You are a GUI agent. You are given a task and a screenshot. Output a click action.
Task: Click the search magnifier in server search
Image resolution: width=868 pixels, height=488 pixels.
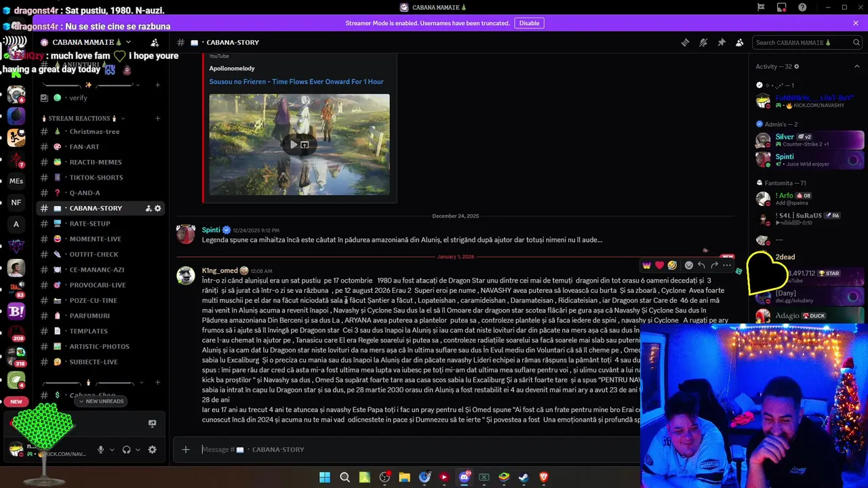coord(856,43)
